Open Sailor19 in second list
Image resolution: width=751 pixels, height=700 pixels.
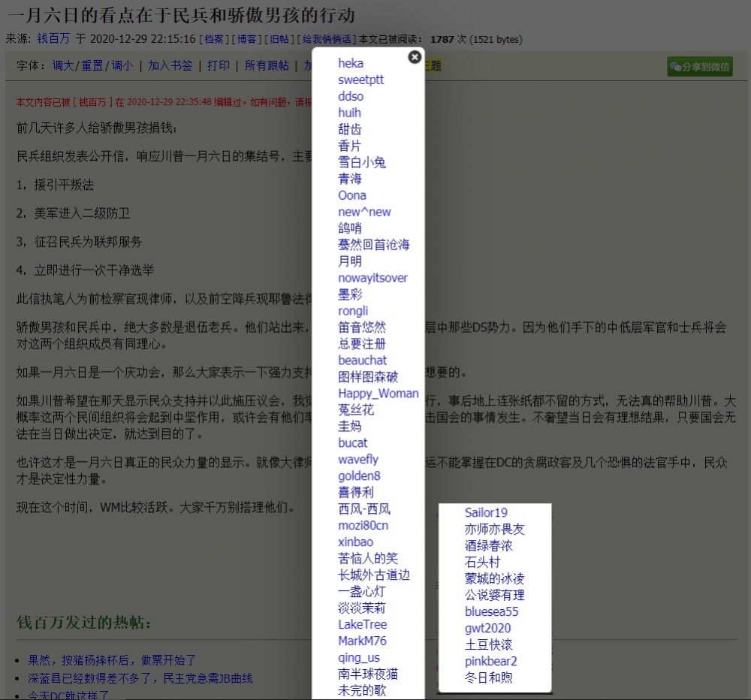(x=486, y=512)
